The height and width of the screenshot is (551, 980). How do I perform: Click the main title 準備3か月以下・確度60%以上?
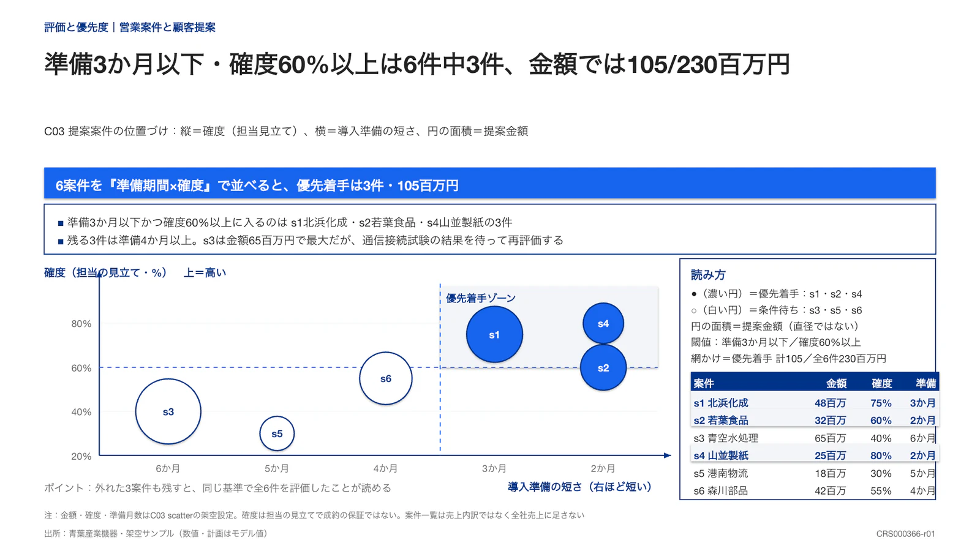click(417, 64)
